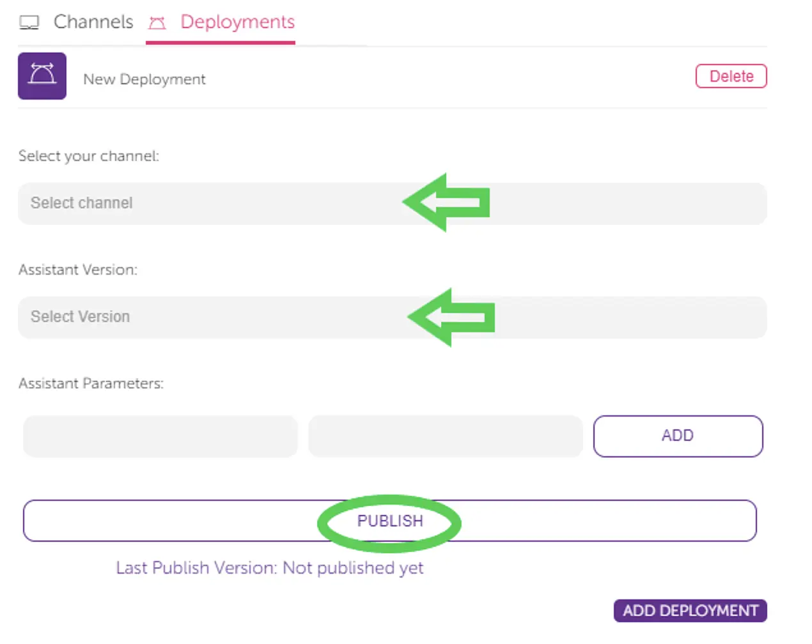Focus the first Assistant Parameters field
The height and width of the screenshot is (644, 812).
pyautogui.click(x=160, y=436)
